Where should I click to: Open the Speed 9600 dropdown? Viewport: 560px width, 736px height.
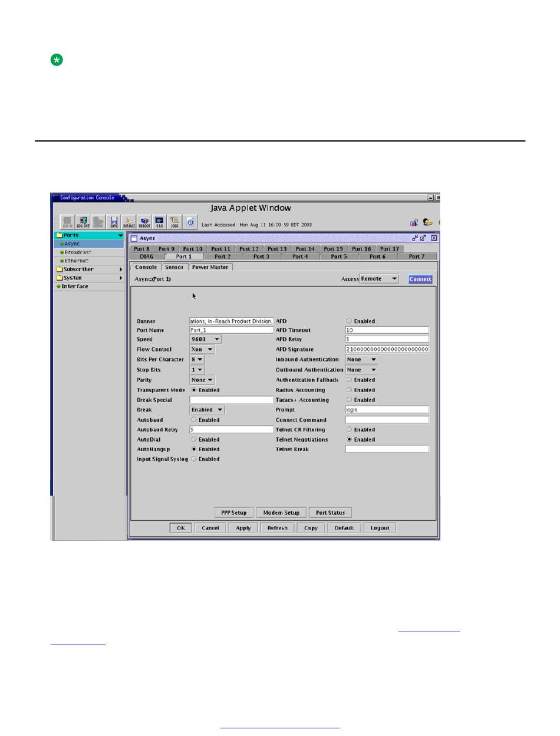coord(206,339)
